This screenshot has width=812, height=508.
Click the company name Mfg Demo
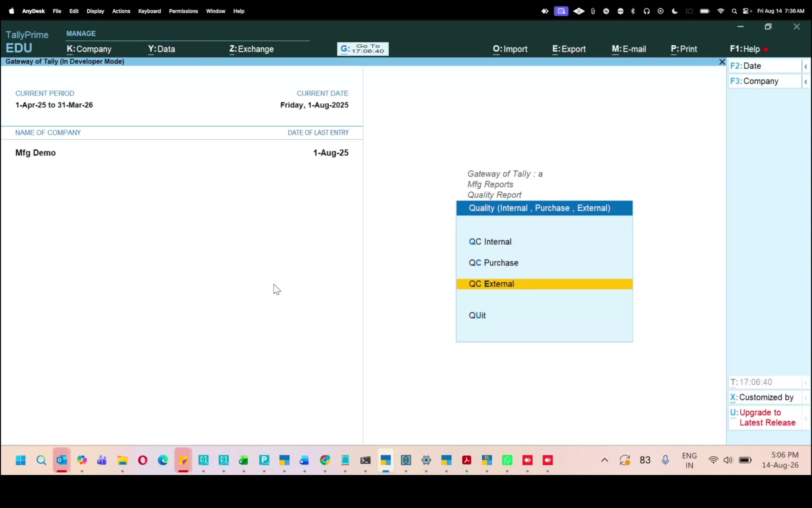(x=36, y=153)
